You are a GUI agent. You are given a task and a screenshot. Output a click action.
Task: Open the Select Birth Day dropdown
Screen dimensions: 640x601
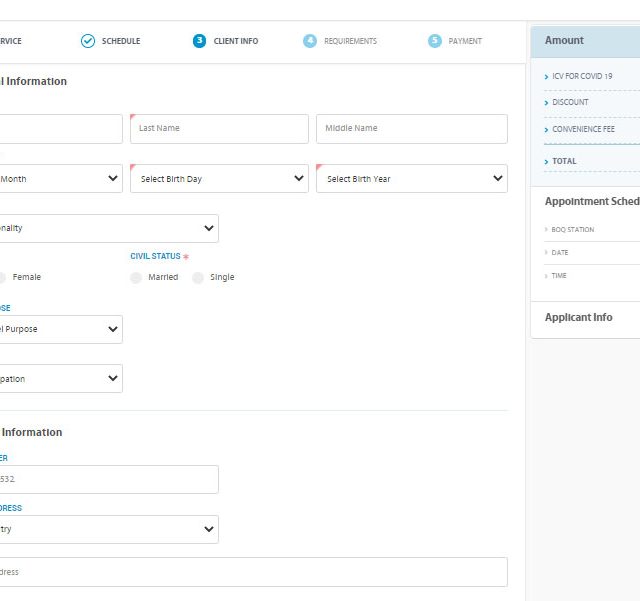point(219,179)
